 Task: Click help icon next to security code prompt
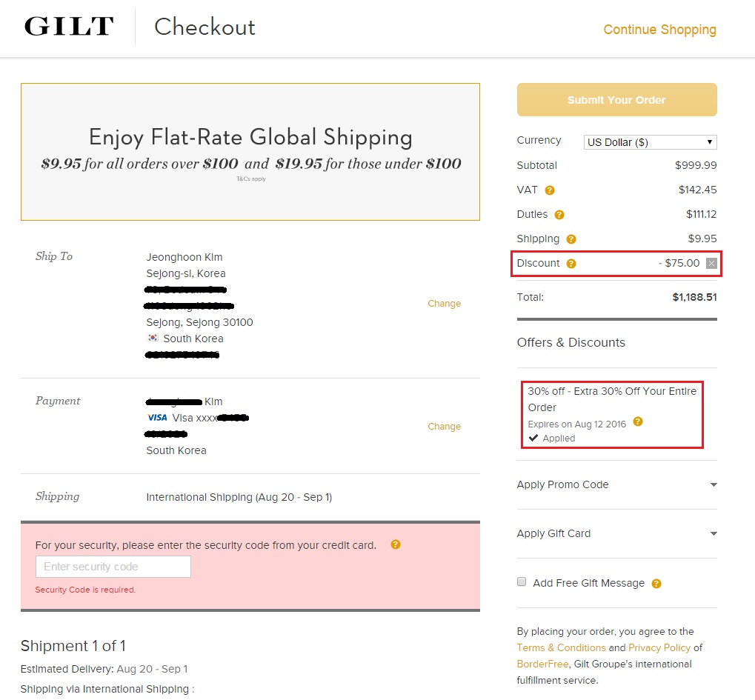[x=396, y=544]
